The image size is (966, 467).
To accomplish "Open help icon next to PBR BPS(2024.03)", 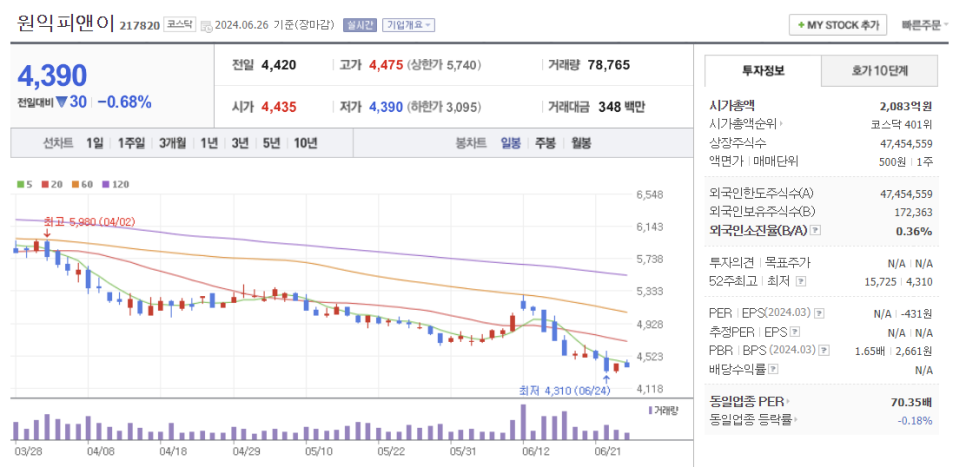I will click(824, 351).
